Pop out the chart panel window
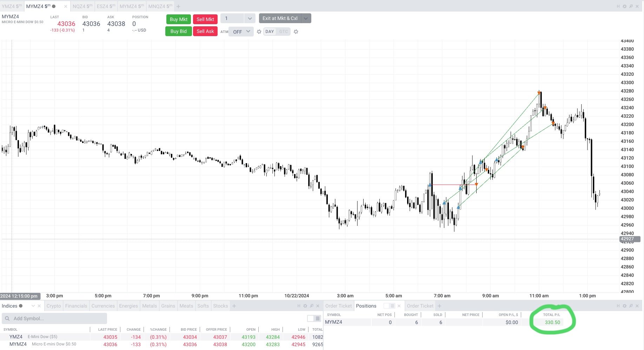 click(631, 6)
